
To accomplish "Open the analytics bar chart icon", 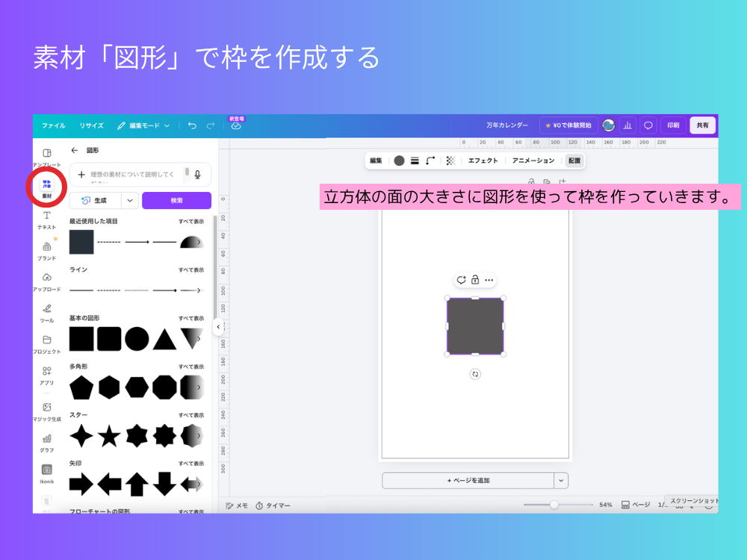I will [x=627, y=125].
